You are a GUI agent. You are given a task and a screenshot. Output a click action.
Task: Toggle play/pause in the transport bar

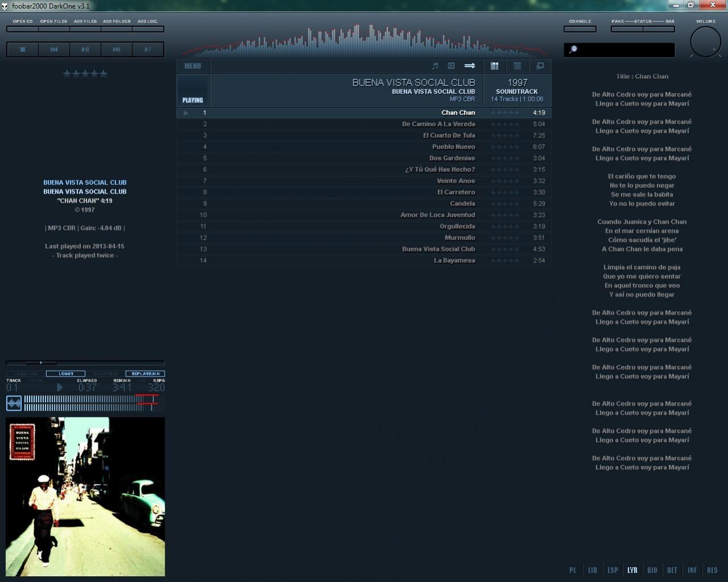pyautogui.click(x=85, y=49)
